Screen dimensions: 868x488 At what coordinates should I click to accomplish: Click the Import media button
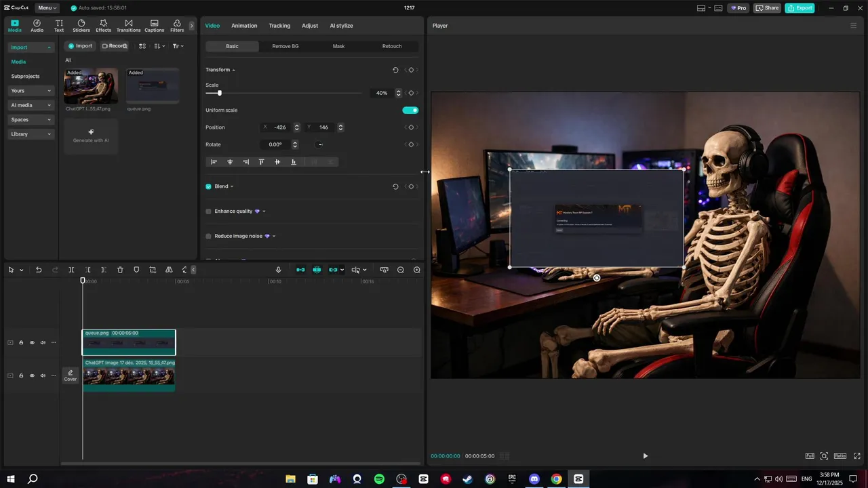pyautogui.click(x=80, y=46)
